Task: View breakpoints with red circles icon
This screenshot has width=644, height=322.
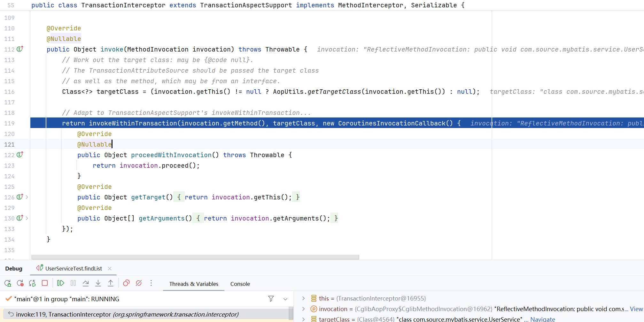Action: (126, 283)
